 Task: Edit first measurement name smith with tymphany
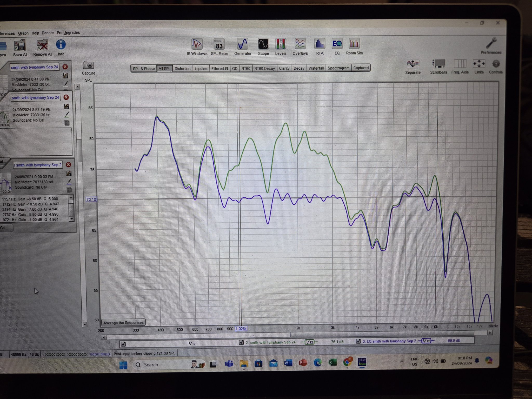click(34, 67)
